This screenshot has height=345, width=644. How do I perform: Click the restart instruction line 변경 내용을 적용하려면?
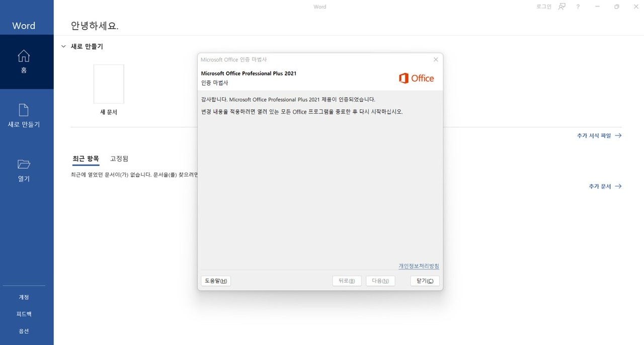[301, 112]
